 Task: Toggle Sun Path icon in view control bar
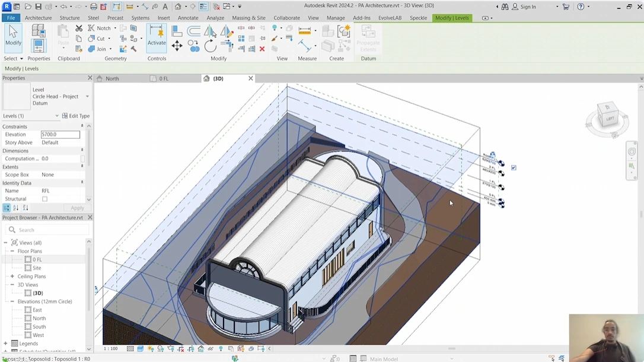tap(151, 349)
